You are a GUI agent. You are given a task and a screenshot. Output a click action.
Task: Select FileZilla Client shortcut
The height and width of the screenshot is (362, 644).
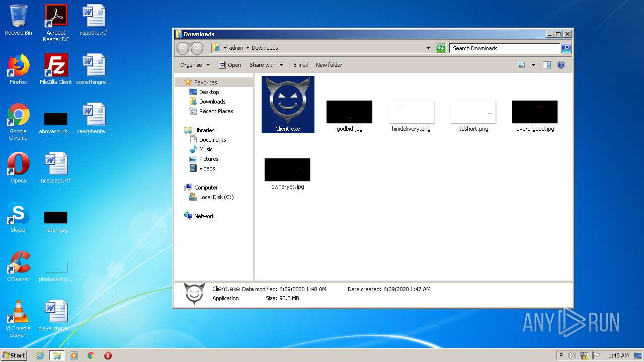tap(56, 69)
